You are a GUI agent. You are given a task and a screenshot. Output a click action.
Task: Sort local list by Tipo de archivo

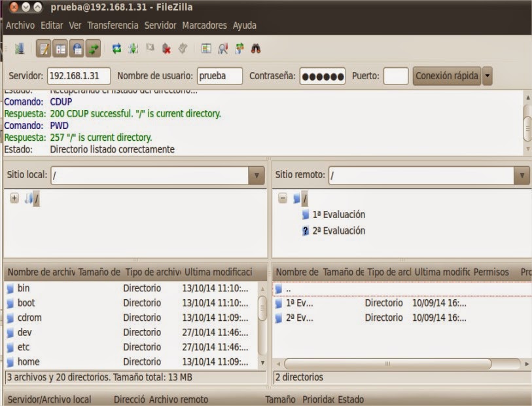tap(153, 272)
